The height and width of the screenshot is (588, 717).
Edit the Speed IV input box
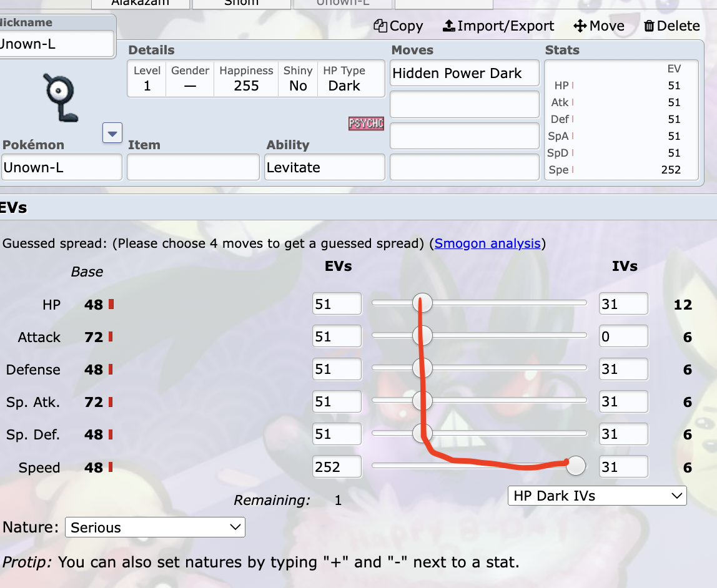[624, 466]
